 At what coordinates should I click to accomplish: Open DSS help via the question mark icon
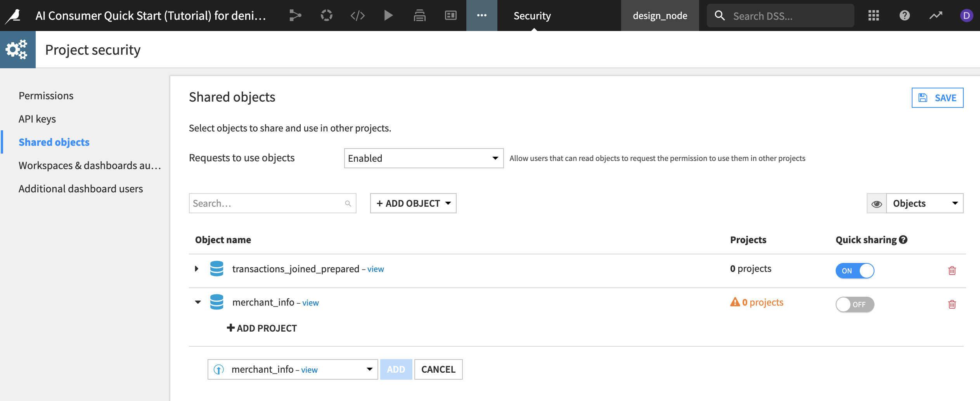(x=904, y=16)
